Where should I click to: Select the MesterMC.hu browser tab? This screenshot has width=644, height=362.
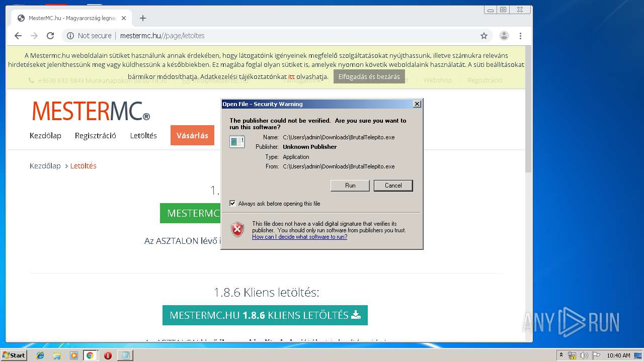tap(70, 18)
